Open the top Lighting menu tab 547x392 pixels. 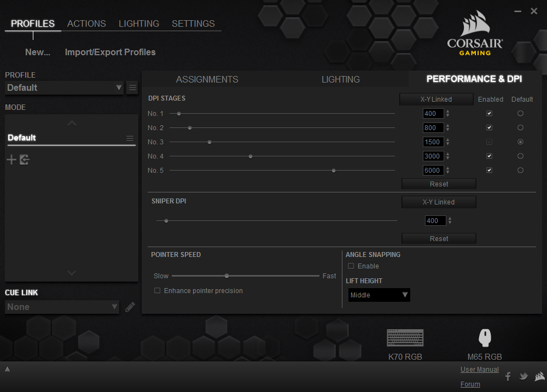coord(139,24)
